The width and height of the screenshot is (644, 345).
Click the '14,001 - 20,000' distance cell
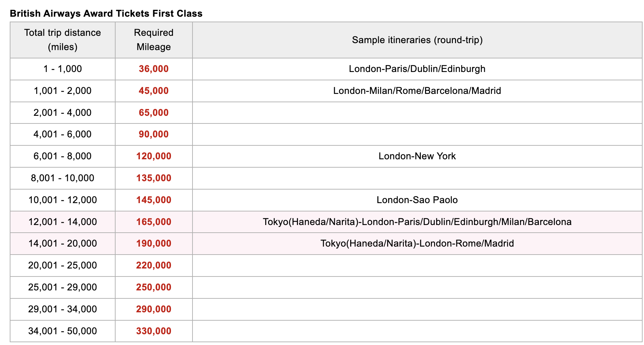coord(63,243)
